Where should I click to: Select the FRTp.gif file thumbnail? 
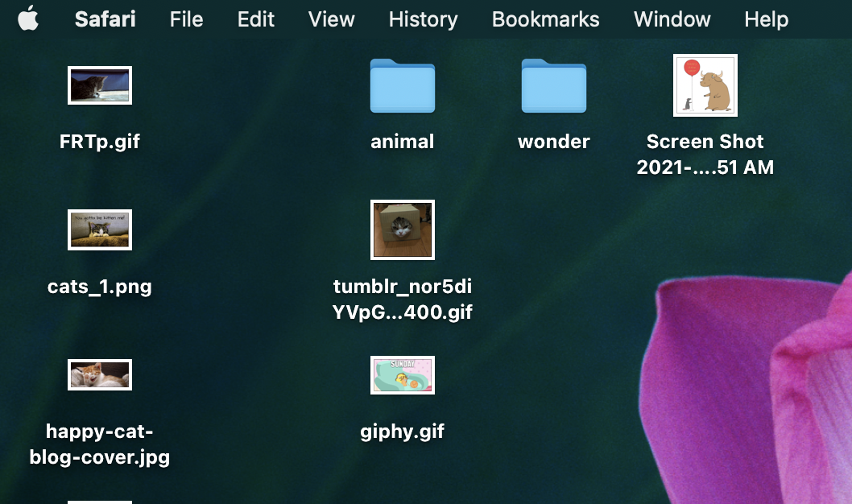(100, 85)
